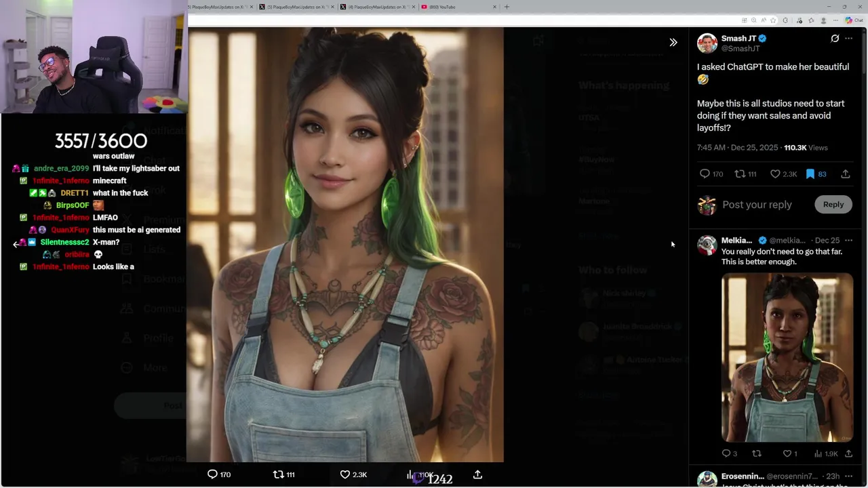The height and width of the screenshot is (488, 868).
Task: Repost Melkia's reply
Action: [x=757, y=453]
